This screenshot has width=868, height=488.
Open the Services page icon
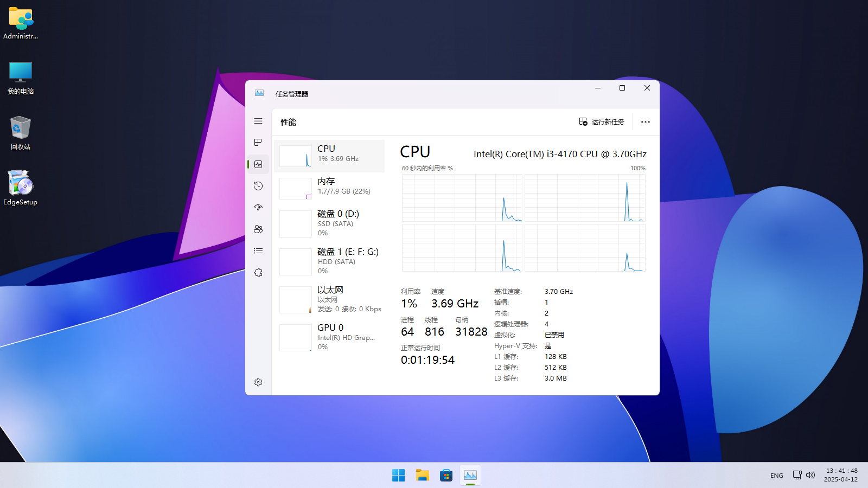(x=258, y=273)
